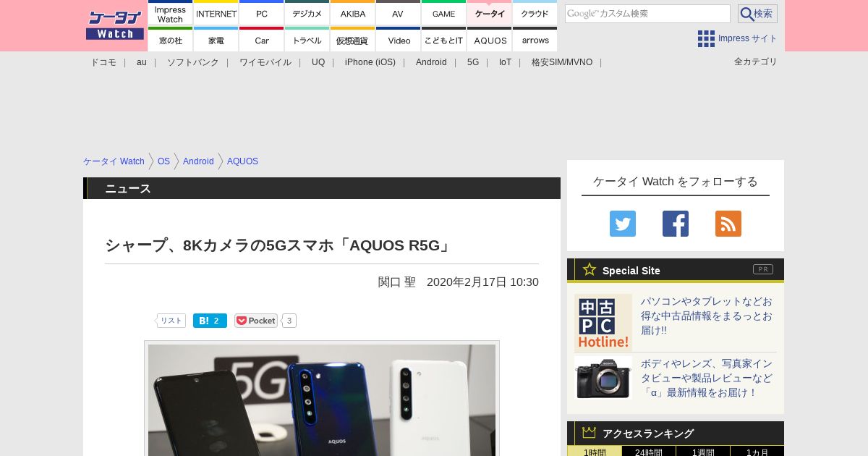Select 1カ月 ranking tab
Screen dimensions: 868x456
tap(757, 451)
